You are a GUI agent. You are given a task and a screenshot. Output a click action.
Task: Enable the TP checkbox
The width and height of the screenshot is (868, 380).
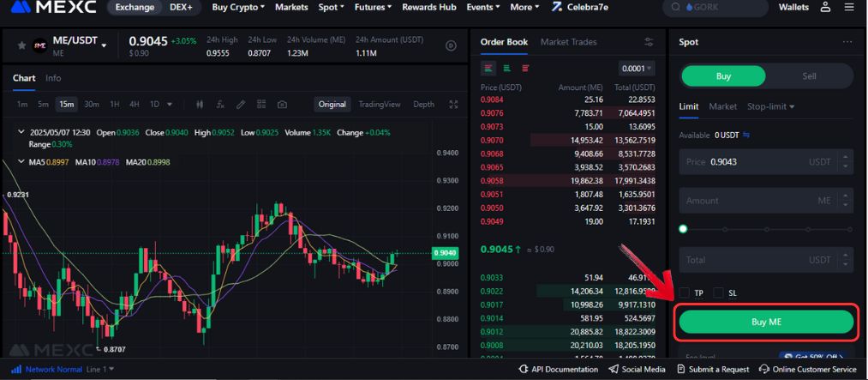pyautogui.click(x=685, y=293)
